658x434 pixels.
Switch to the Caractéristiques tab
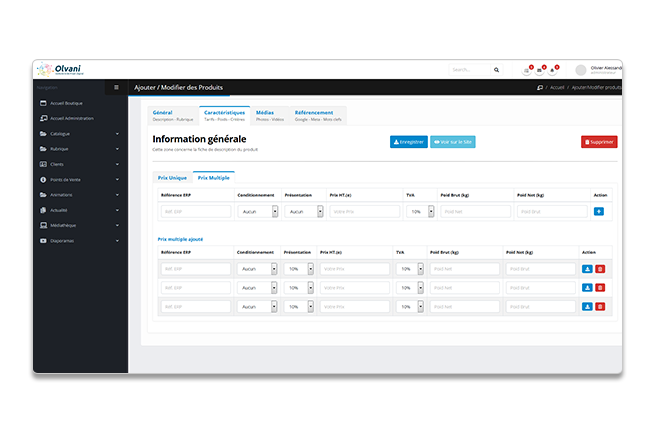pos(225,115)
